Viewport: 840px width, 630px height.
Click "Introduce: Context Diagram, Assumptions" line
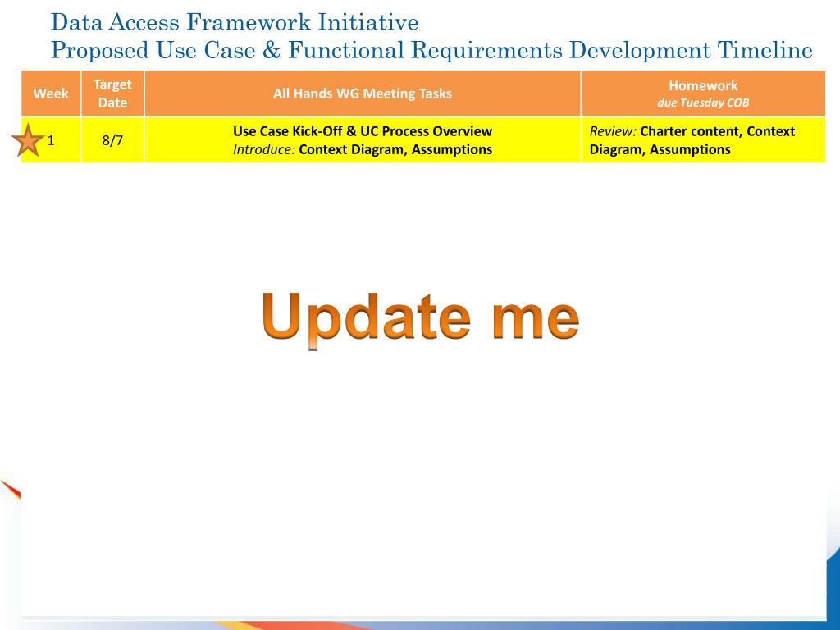point(363,149)
